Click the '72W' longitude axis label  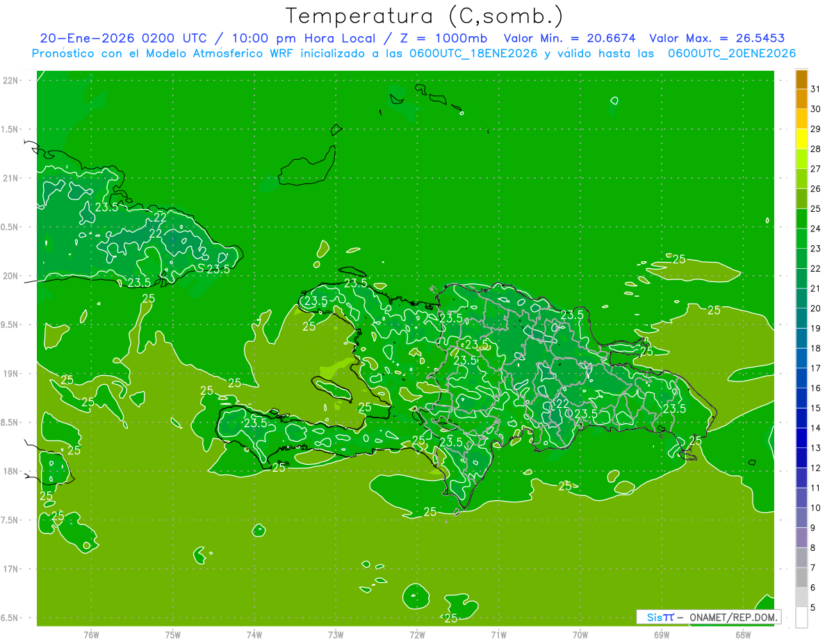tap(417, 635)
